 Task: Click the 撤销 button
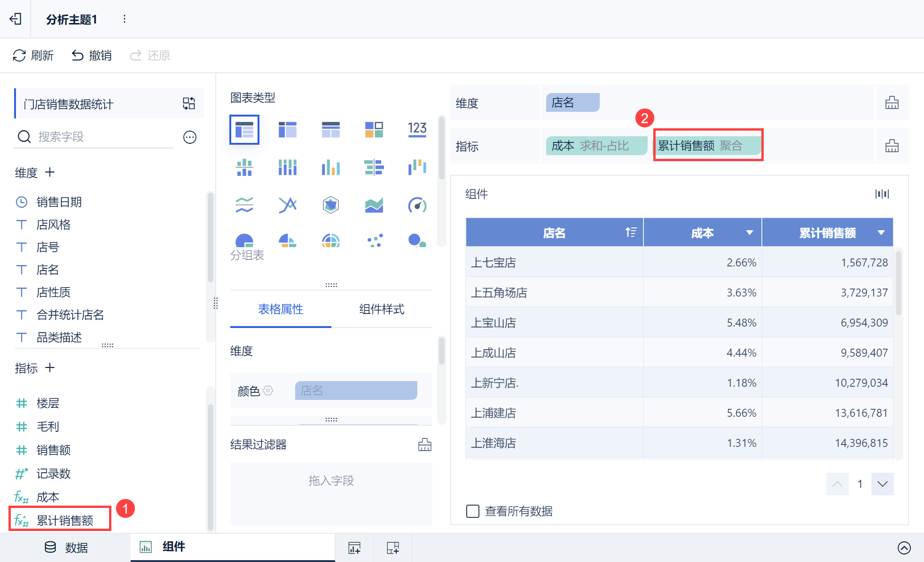pos(92,55)
